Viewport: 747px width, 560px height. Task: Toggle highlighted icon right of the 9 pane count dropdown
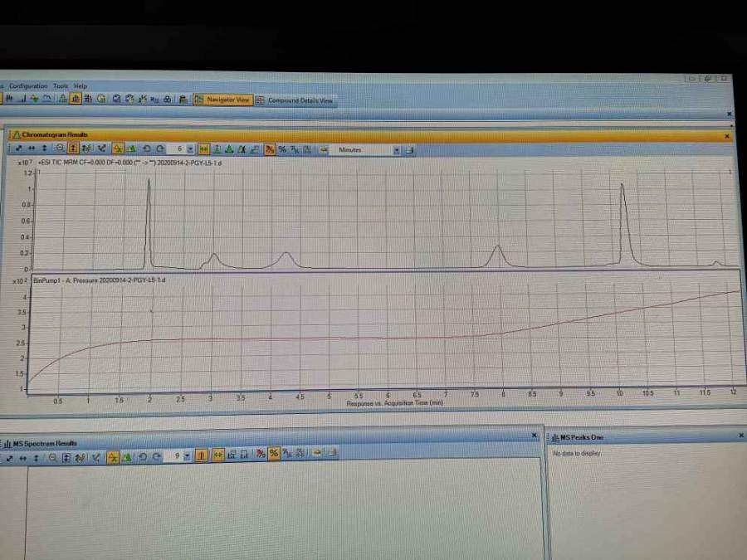[201, 455]
